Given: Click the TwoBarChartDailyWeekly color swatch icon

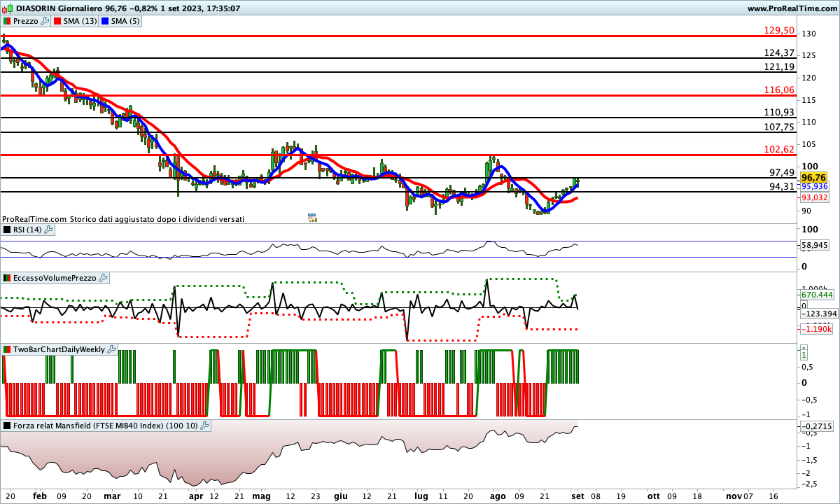Looking at the screenshot, I should coord(8,349).
